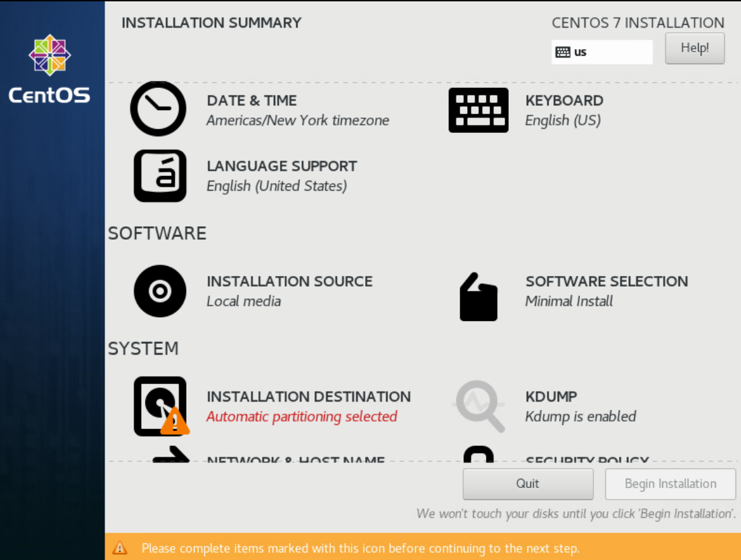Click the 'We won't touch your disks' note
This screenshot has width=741, height=560.
[576, 514]
